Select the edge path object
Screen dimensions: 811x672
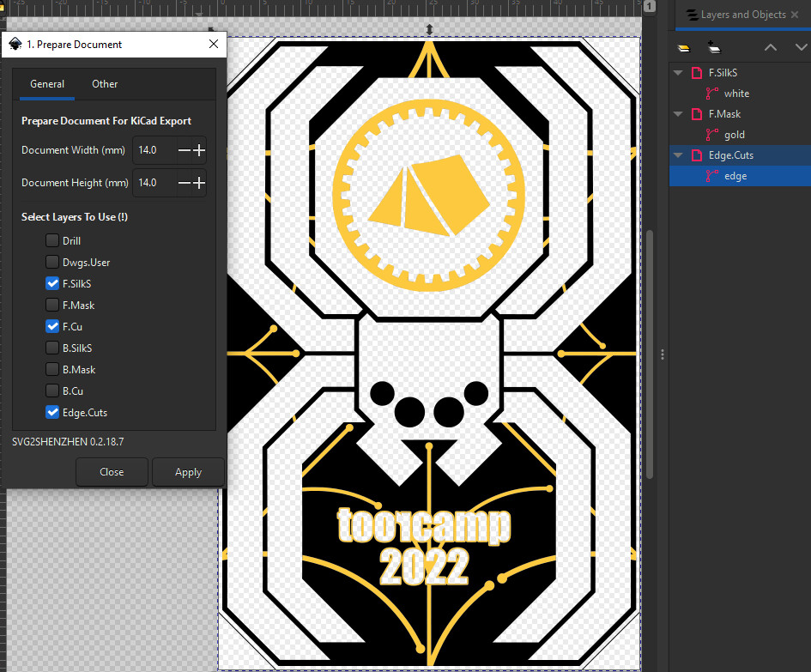740,176
